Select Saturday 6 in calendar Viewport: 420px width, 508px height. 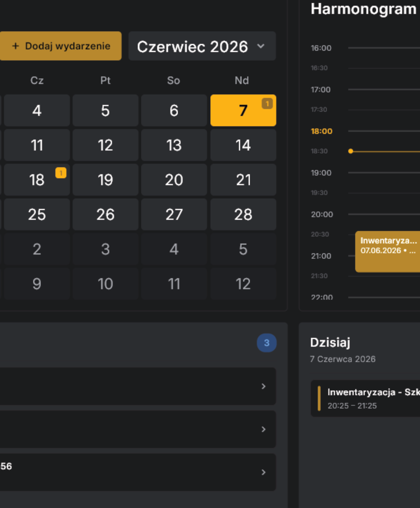(174, 110)
